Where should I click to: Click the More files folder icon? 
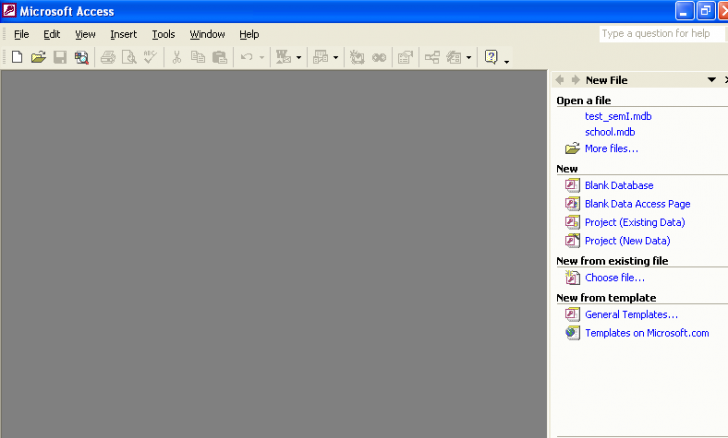[572, 149]
